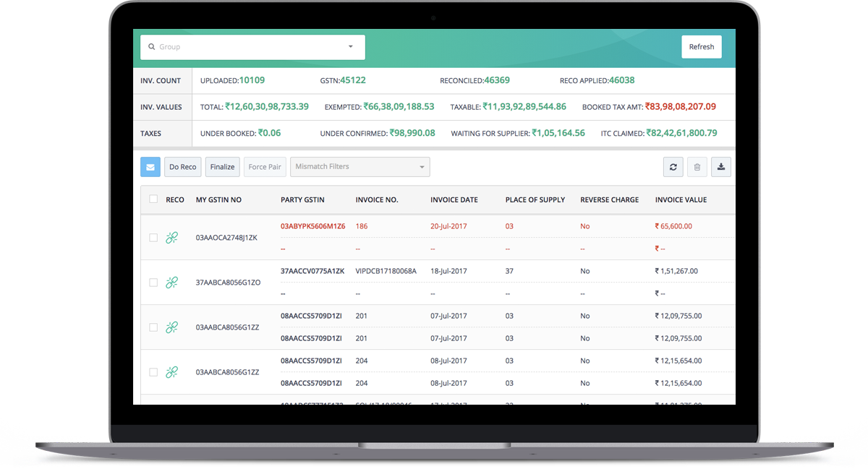Image resolution: width=868 pixels, height=469 pixels.
Task: Click the RECONCILED count 46369
Action: tap(497, 80)
